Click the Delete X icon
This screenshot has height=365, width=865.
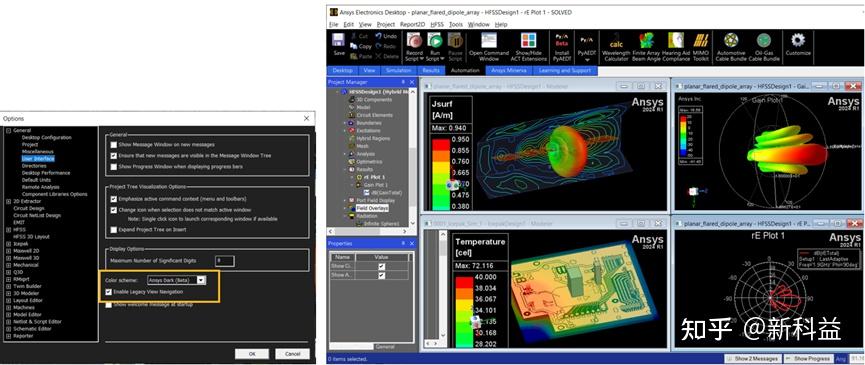(378, 56)
